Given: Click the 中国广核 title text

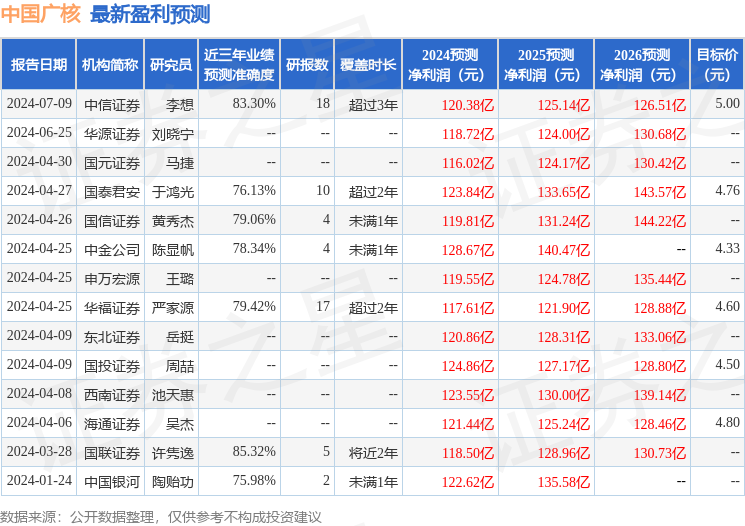Looking at the screenshot, I should (41, 14).
